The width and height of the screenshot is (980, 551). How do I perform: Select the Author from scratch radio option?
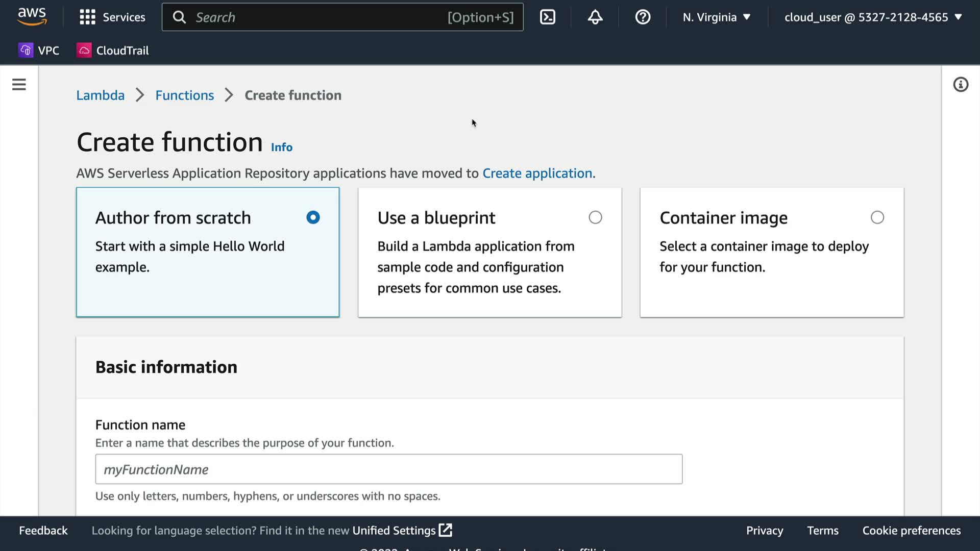click(313, 218)
